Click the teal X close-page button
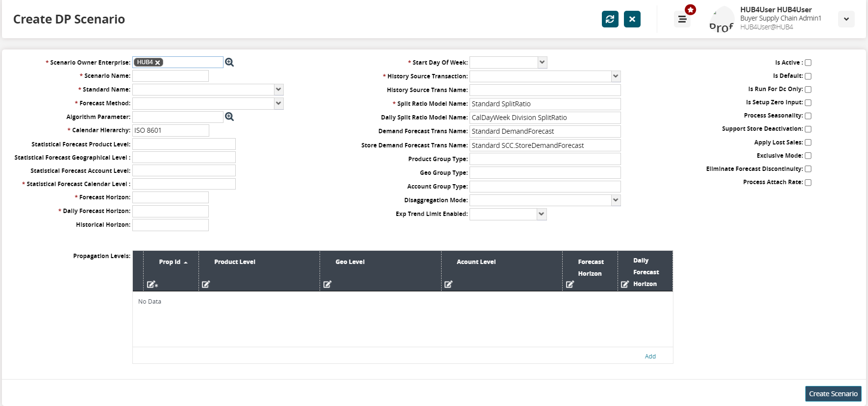 [632, 19]
